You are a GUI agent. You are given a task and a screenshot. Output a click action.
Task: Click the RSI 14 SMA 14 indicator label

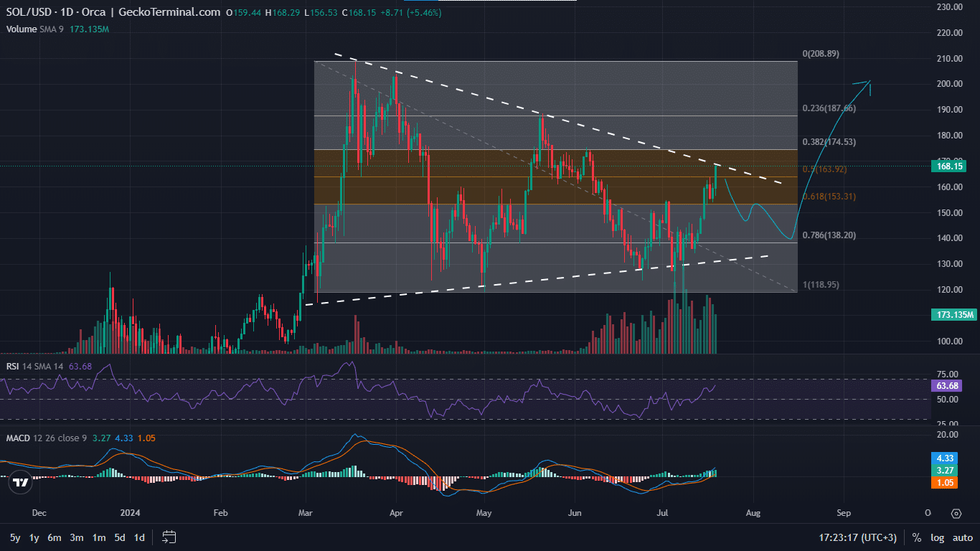pyautogui.click(x=35, y=367)
